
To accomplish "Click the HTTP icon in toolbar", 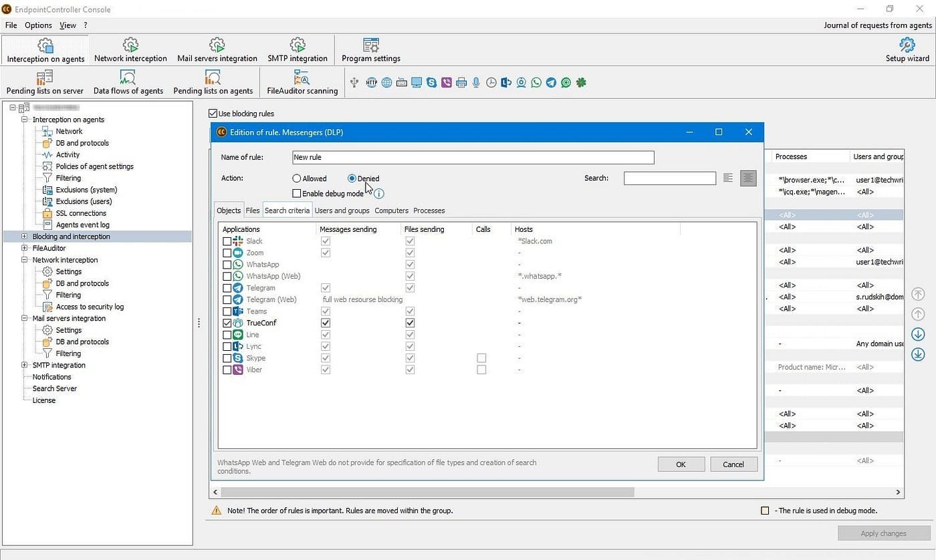I will 371,83.
